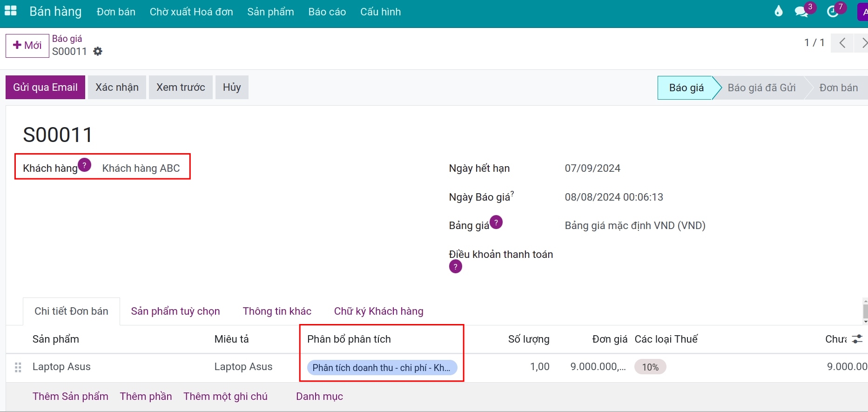This screenshot has width=868, height=412.
Task: Open the Khách hàng ABC customer field
Action: [x=141, y=168]
